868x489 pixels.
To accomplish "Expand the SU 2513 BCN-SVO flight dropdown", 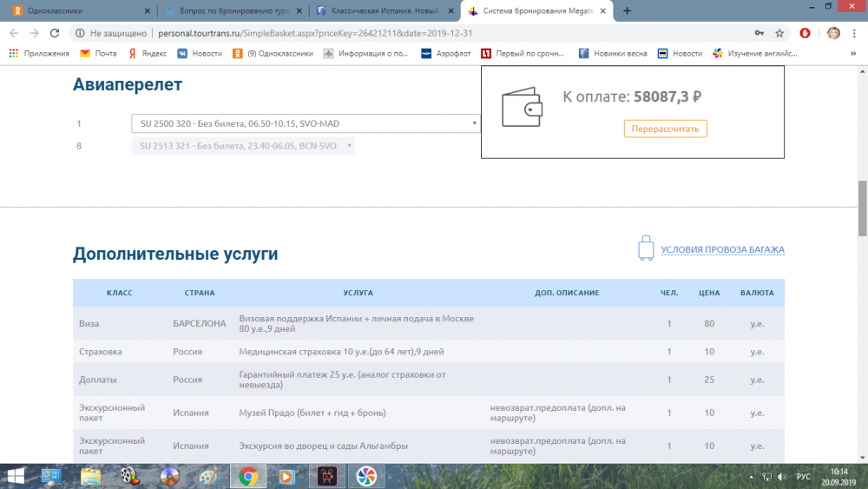I will 243,146.
